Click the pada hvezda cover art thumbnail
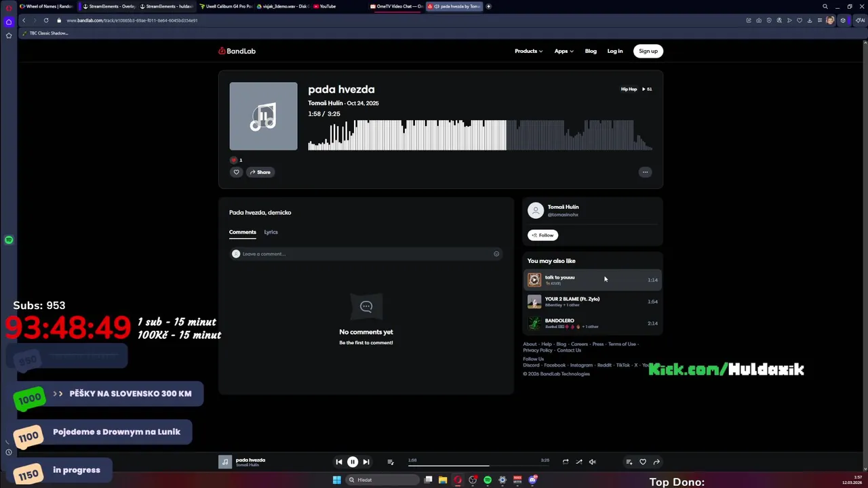868x488 pixels. (x=263, y=116)
